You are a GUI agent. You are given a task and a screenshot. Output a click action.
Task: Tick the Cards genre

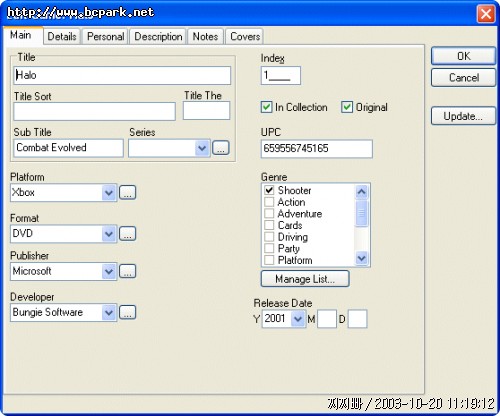point(269,225)
